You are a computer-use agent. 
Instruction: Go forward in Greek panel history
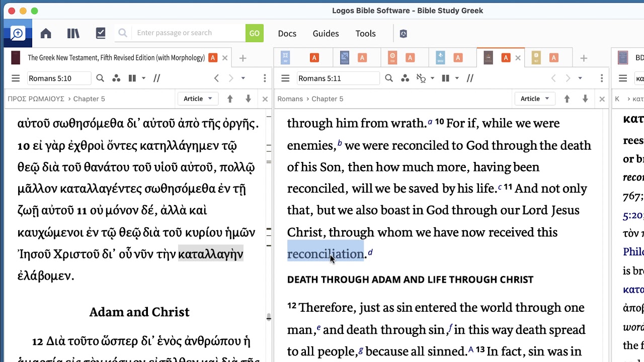(x=231, y=78)
